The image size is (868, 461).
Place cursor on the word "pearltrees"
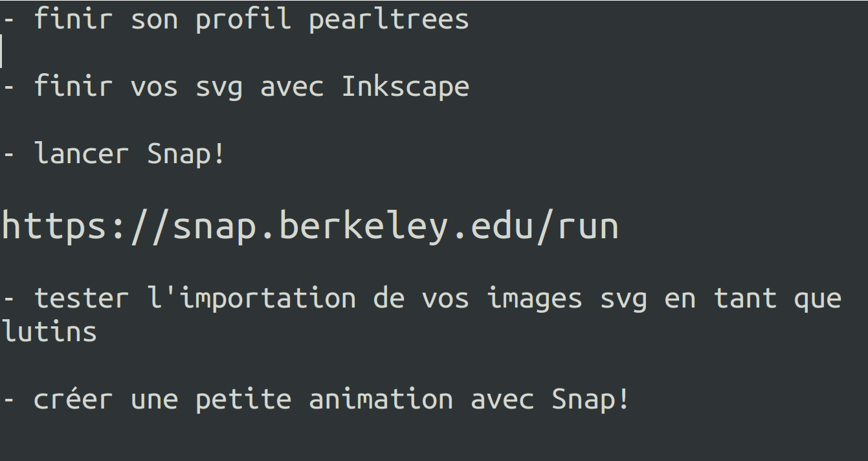coord(388,19)
